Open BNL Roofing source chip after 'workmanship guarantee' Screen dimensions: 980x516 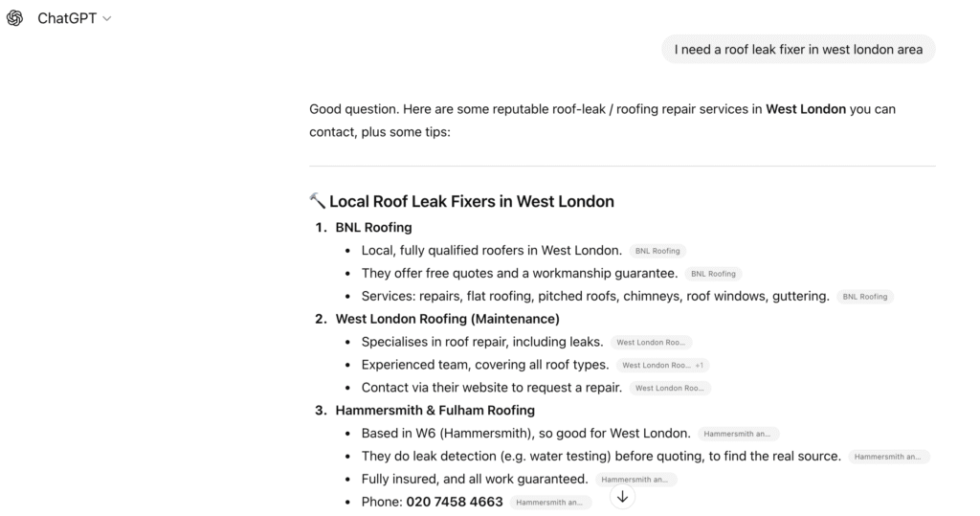[713, 274]
